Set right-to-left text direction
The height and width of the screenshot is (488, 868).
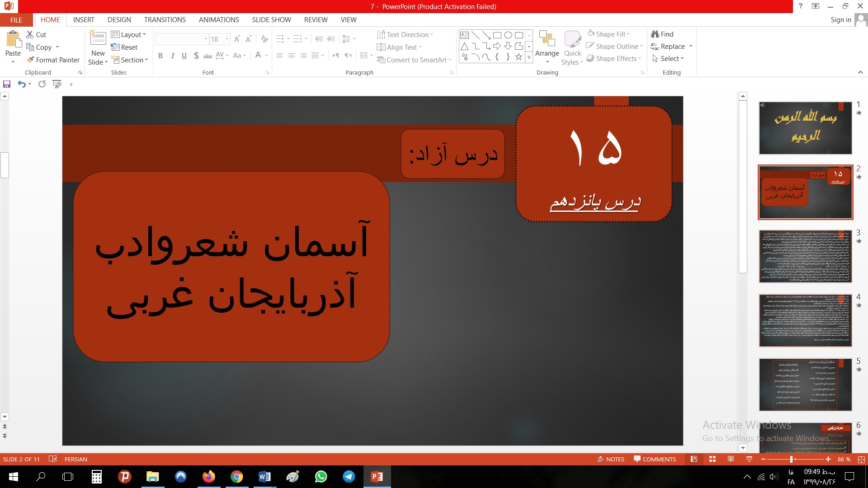348,56
